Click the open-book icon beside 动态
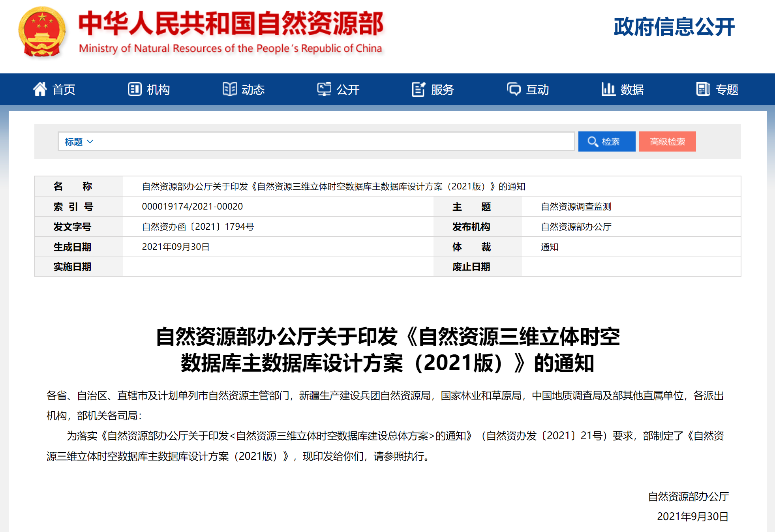This screenshot has width=775, height=532. click(x=229, y=89)
